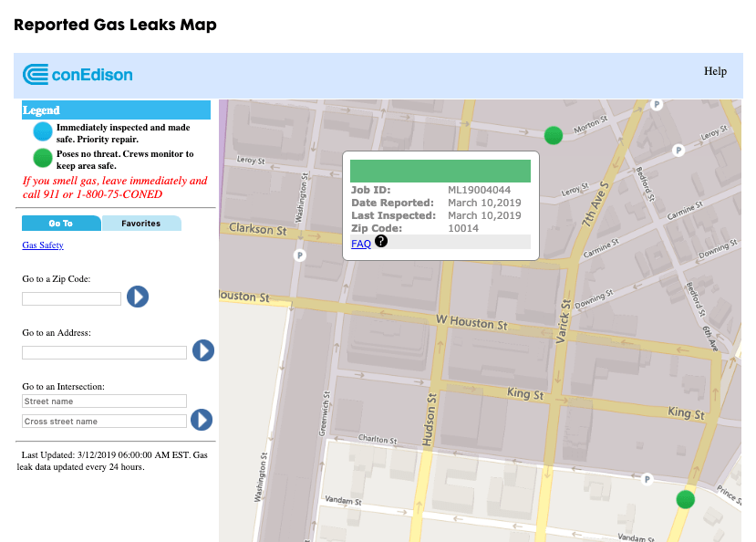
Task: Submit the intersection search arrow
Action: click(x=202, y=420)
